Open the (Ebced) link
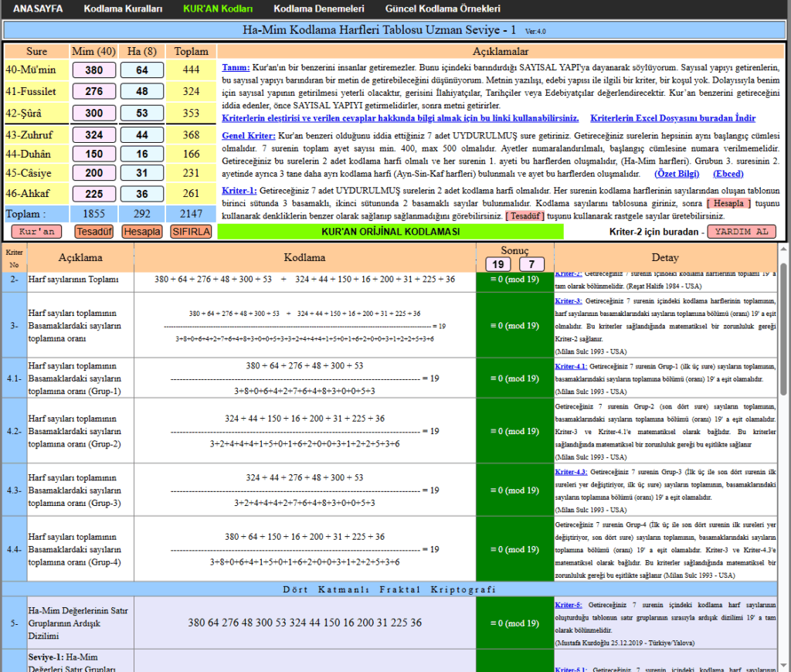 [x=728, y=174]
